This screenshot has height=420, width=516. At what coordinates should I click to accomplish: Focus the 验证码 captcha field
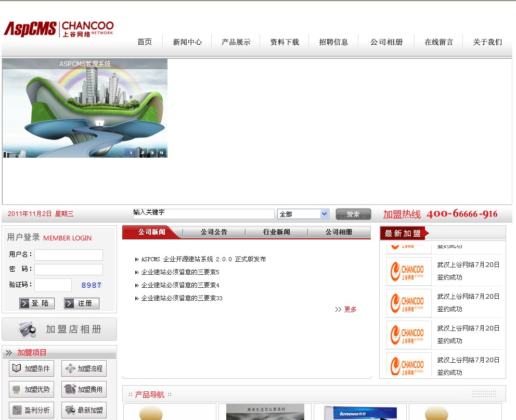pos(53,285)
